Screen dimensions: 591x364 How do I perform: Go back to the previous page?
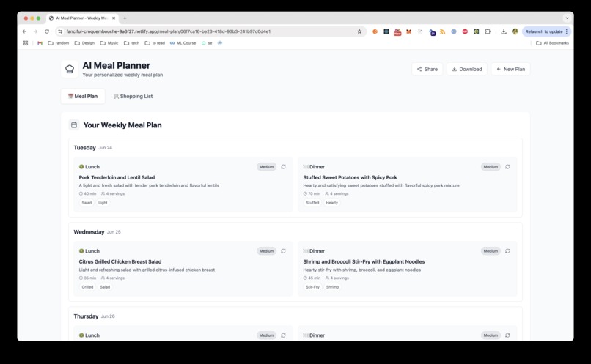(x=24, y=31)
